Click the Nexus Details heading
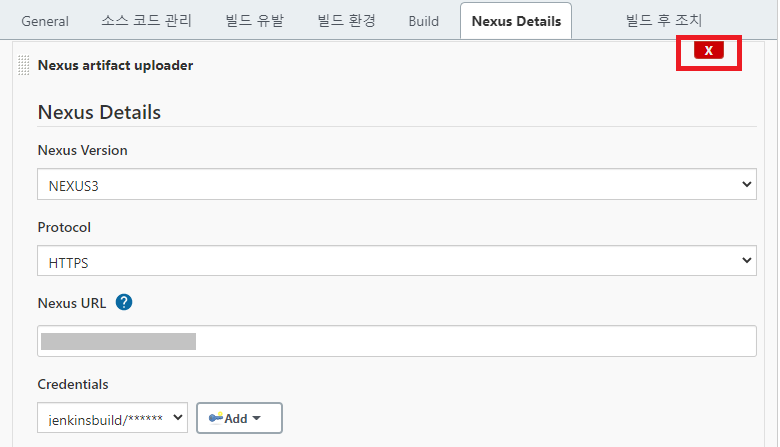Screen dimensions: 780x447 click(x=99, y=112)
